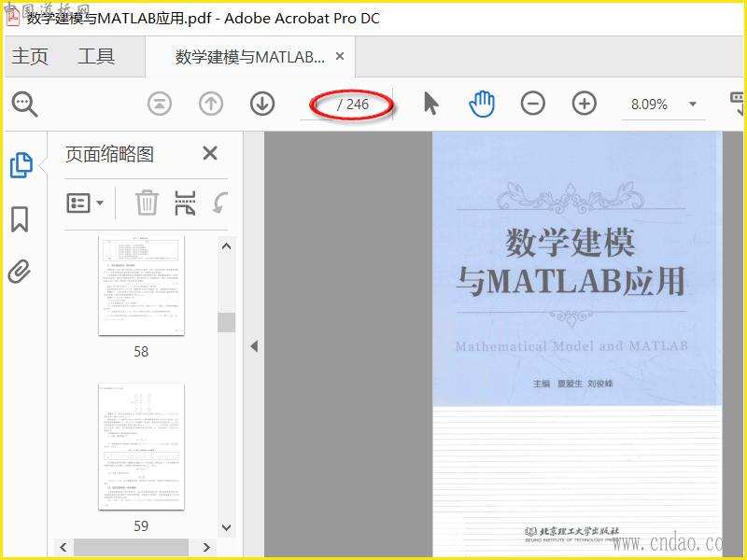
Task: Close the 页面缩略图 panel
Action: point(210,154)
